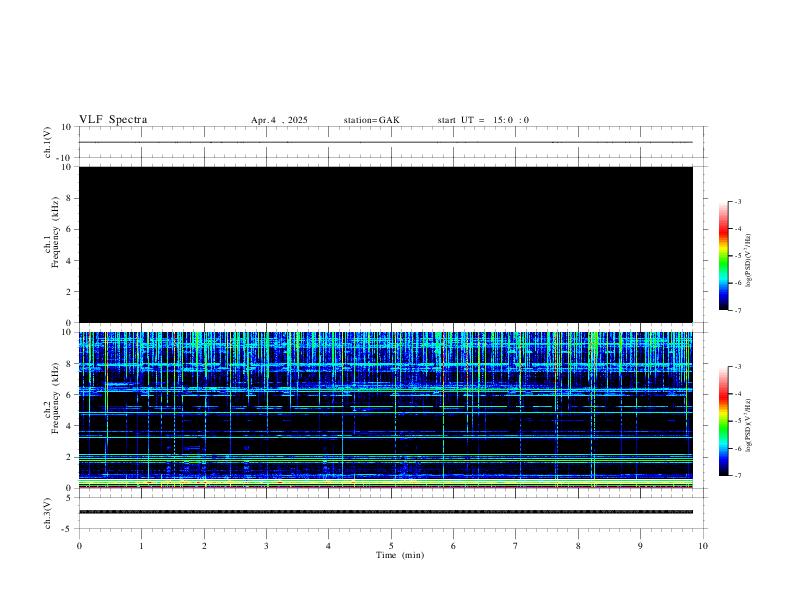Click the "1" minute tick label
Screen dimensions: 792x612
(141, 546)
